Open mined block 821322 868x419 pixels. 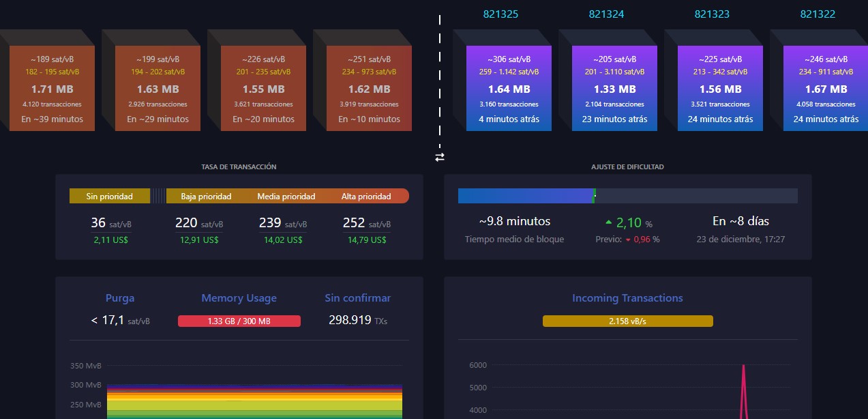[826, 88]
